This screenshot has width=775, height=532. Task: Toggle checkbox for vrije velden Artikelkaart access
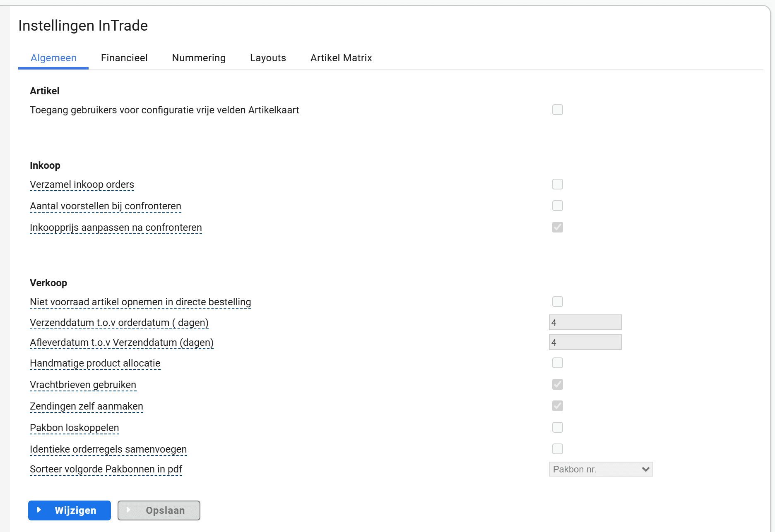[x=558, y=110]
